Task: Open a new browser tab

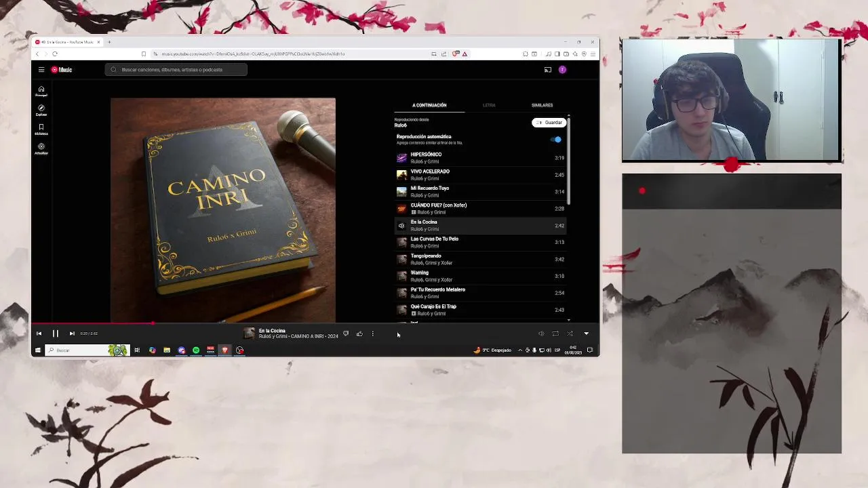Action: (x=109, y=42)
